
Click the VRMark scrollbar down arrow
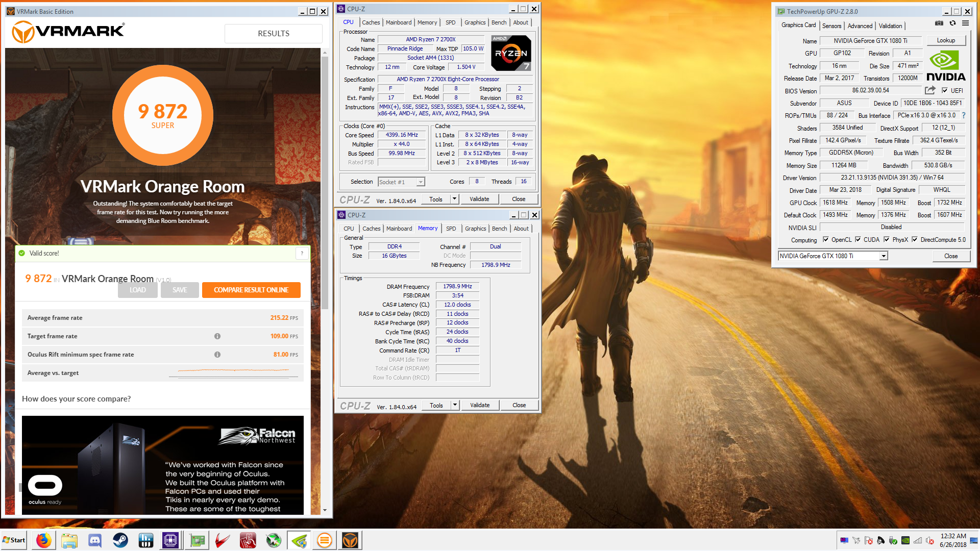tap(325, 510)
